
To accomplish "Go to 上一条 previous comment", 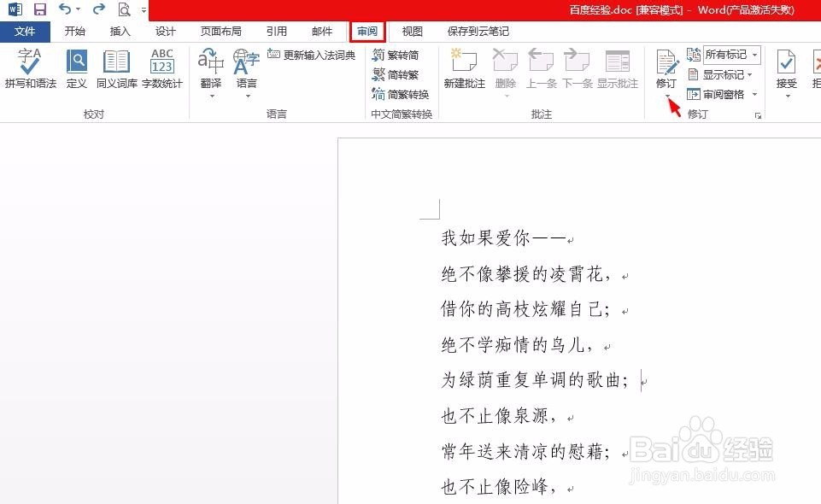I will point(541,68).
